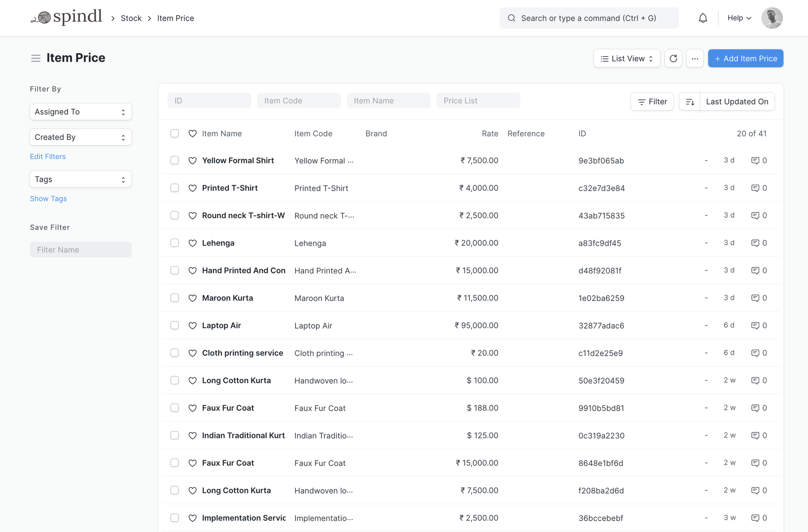Like the Printed T-Shirt row
Screen dimensions: 808x532
[193, 188]
